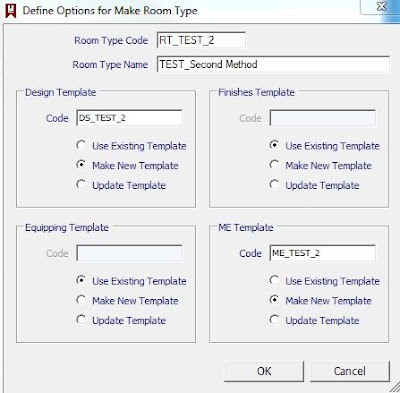Confirm with the OK button
400x393 pixels.
coord(264,371)
